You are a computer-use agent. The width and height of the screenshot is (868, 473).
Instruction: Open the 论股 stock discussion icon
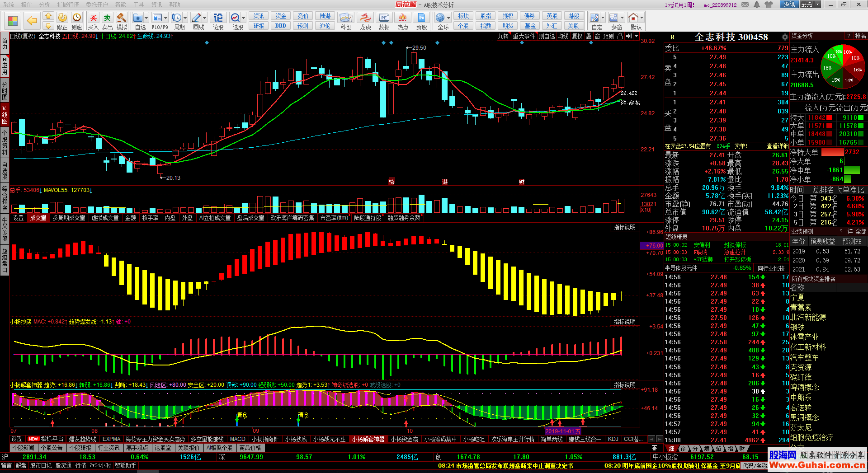[x=218, y=21]
